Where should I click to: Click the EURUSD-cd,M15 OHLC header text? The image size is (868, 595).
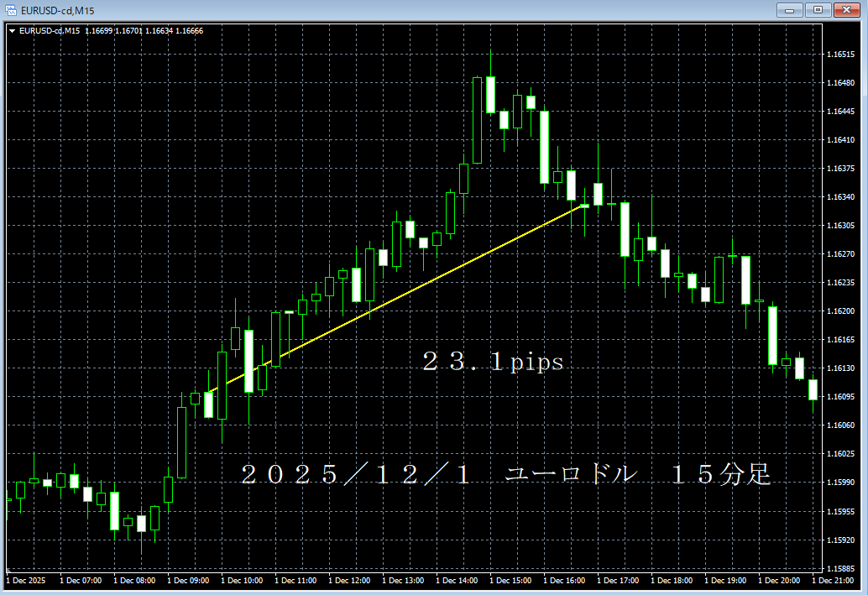pyautogui.click(x=112, y=31)
